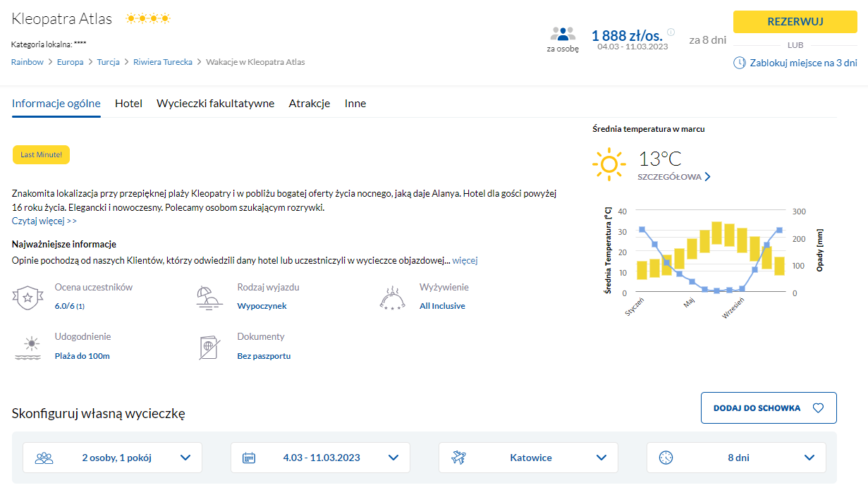This screenshot has height=490, width=868.
Task: Click the beach umbrella Rodzaj wyjazdu icon
Action: pos(209,298)
